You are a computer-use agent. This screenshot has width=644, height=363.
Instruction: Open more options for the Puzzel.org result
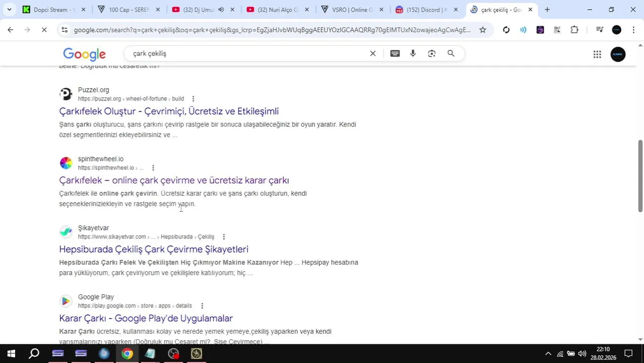click(x=193, y=99)
